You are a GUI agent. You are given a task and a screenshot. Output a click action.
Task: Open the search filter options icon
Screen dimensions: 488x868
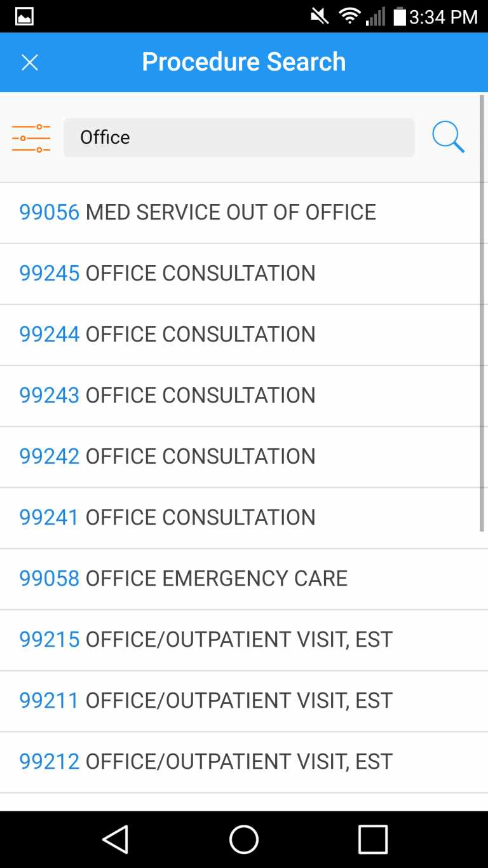click(x=31, y=137)
